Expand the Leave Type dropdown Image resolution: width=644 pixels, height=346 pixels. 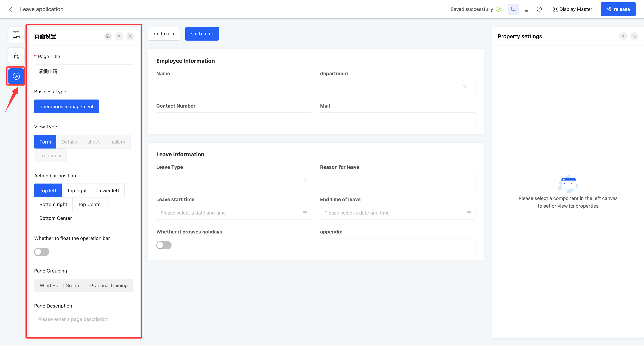(x=234, y=180)
